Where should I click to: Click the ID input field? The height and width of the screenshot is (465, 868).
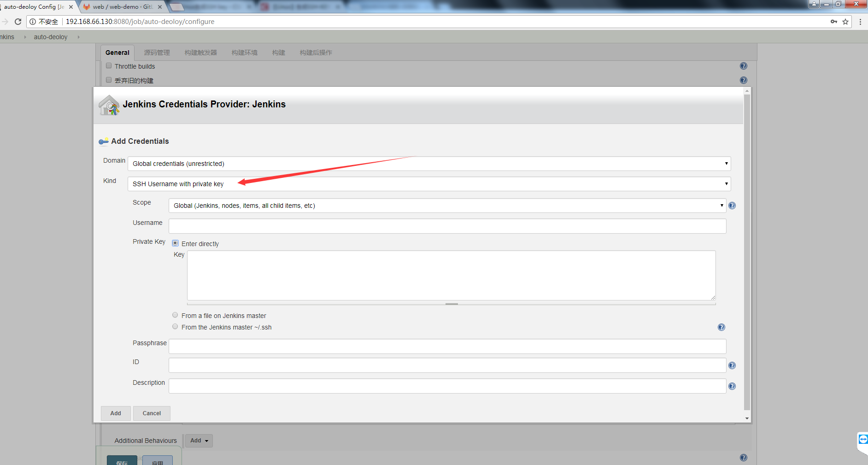pyautogui.click(x=447, y=365)
